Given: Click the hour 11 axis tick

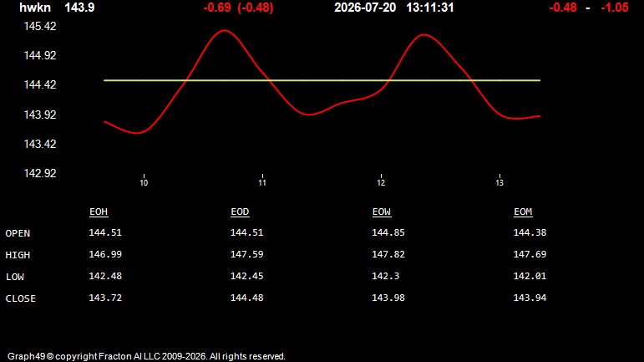Looking at the screenshot, I should coord(262,182).
